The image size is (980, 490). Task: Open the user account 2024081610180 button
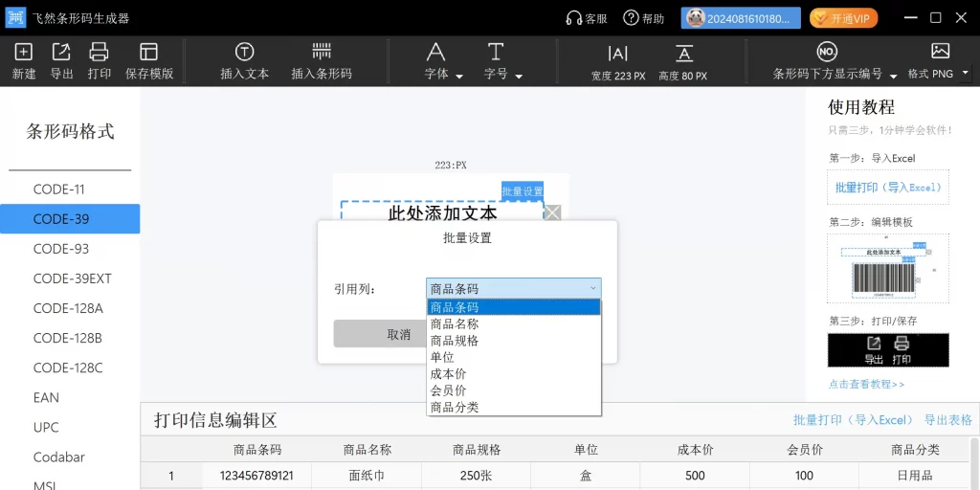pyautogui.click(x=741, y=18)
